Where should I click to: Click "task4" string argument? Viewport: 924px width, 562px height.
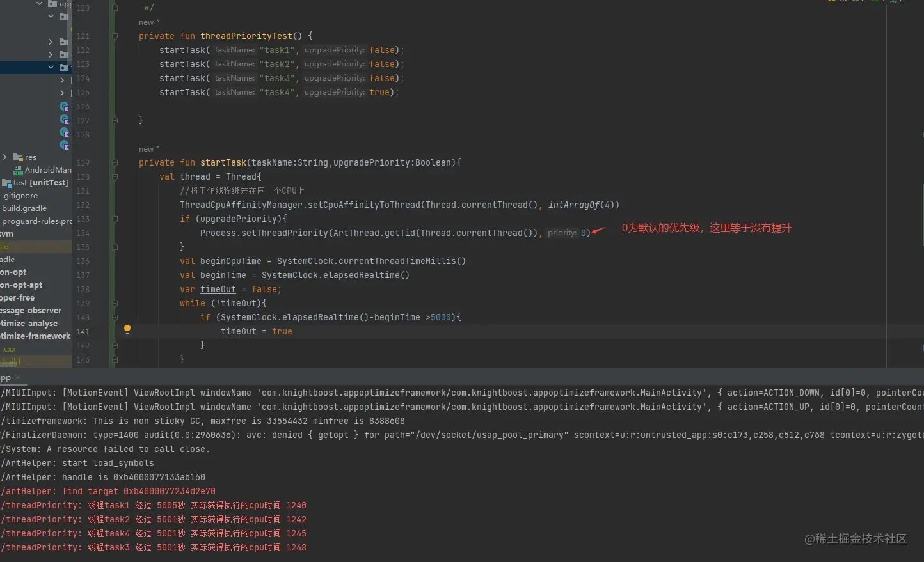[x=277, y=93]
